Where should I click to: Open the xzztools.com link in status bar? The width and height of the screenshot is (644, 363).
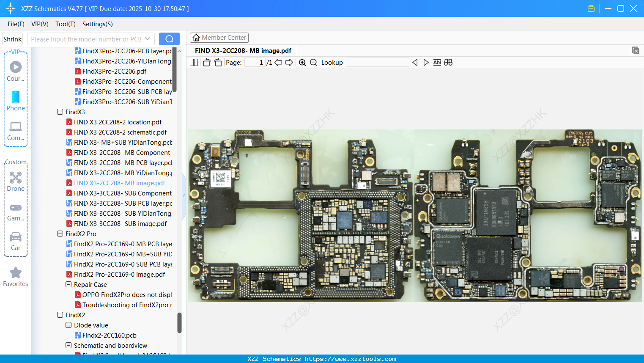click(350, 359)
